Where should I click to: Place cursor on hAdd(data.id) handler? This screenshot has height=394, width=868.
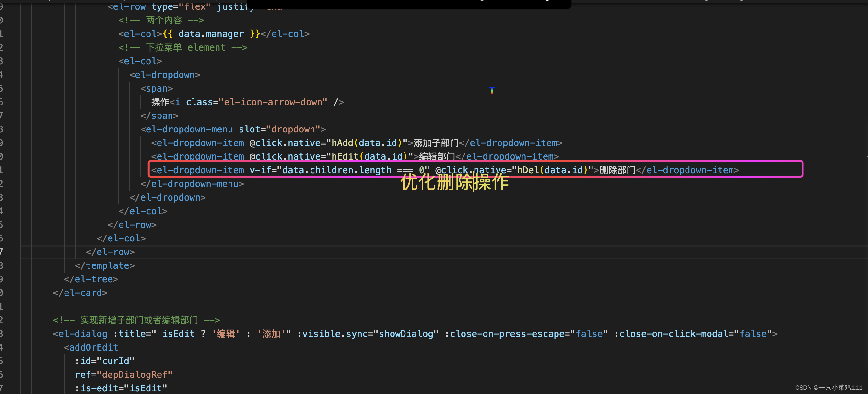tap(367, 143)
